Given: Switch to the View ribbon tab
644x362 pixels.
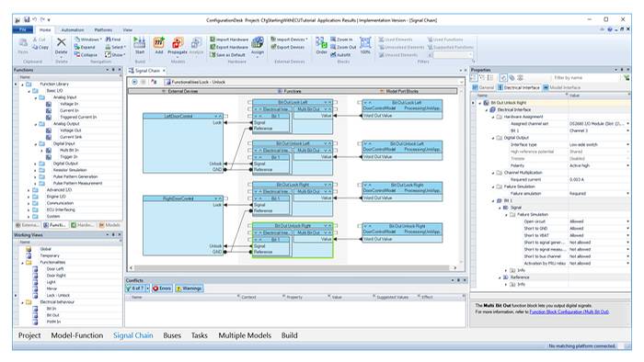Looking at the screenshot, I should pyautogui.click(x=127, y=30).
